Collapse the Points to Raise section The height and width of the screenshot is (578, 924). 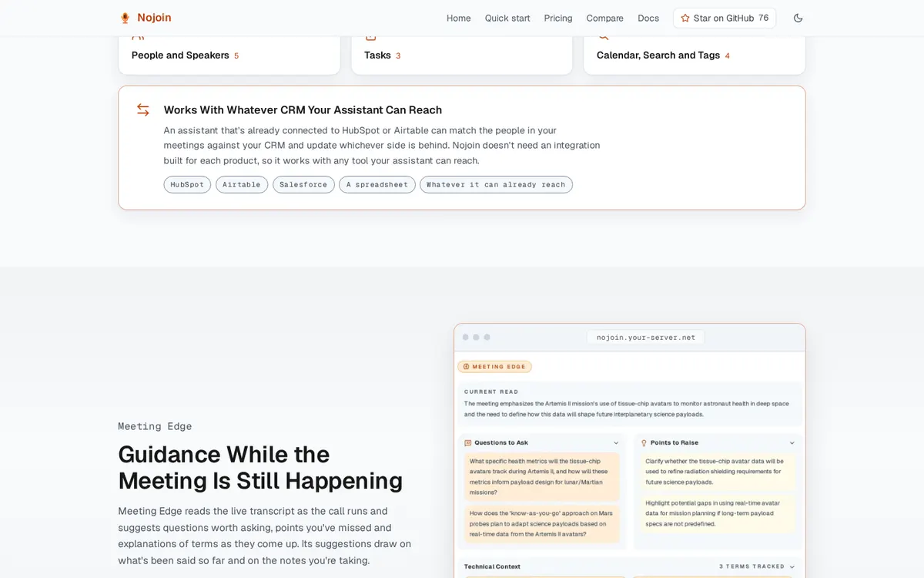(792, 443)
